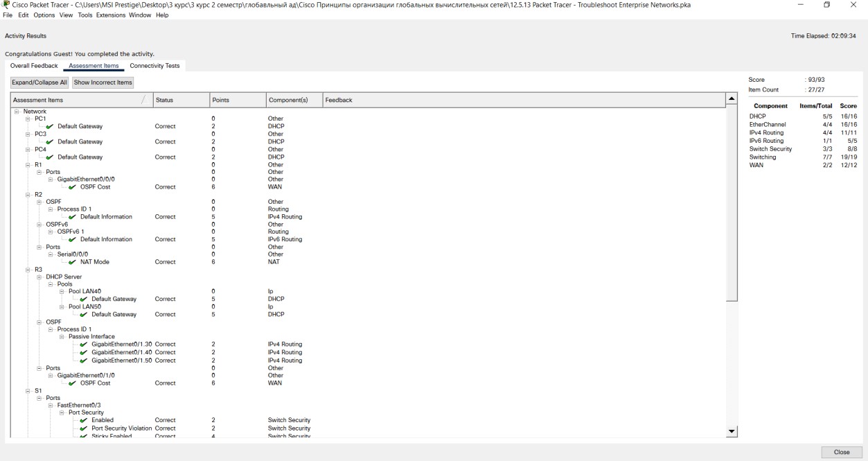Select NAT Mode assessment item
The width and height of the screenshot is (868, 461).
pyautogui.click(x=94, y=262)
